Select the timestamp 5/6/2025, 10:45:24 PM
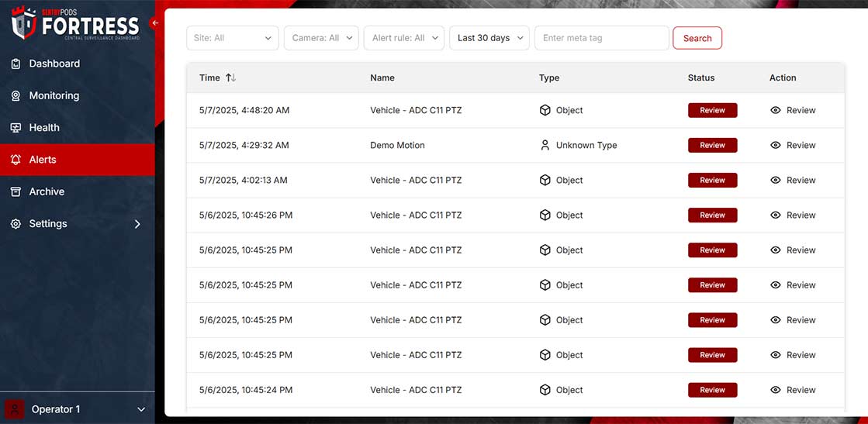 tap(246, 390)
